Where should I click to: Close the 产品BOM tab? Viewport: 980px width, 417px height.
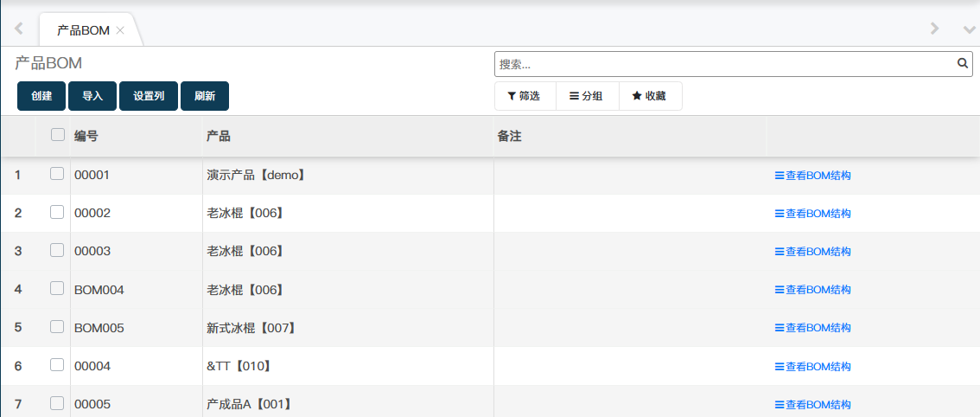(120, 30)
